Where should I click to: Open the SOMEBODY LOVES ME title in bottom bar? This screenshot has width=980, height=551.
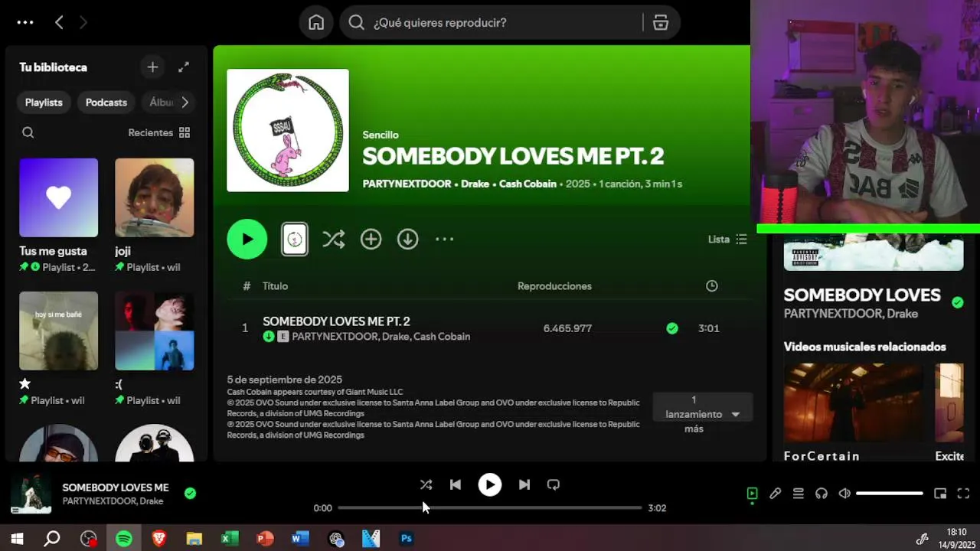116,487
